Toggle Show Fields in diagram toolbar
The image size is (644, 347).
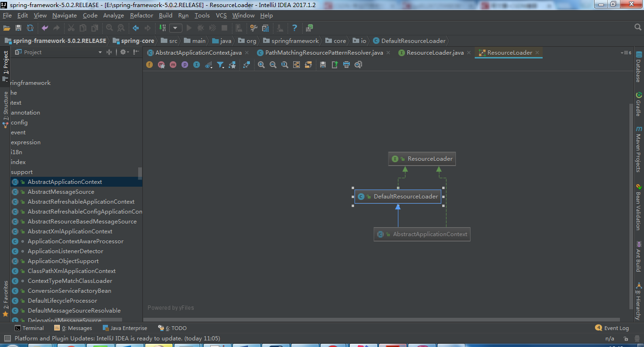click(149, 65)
